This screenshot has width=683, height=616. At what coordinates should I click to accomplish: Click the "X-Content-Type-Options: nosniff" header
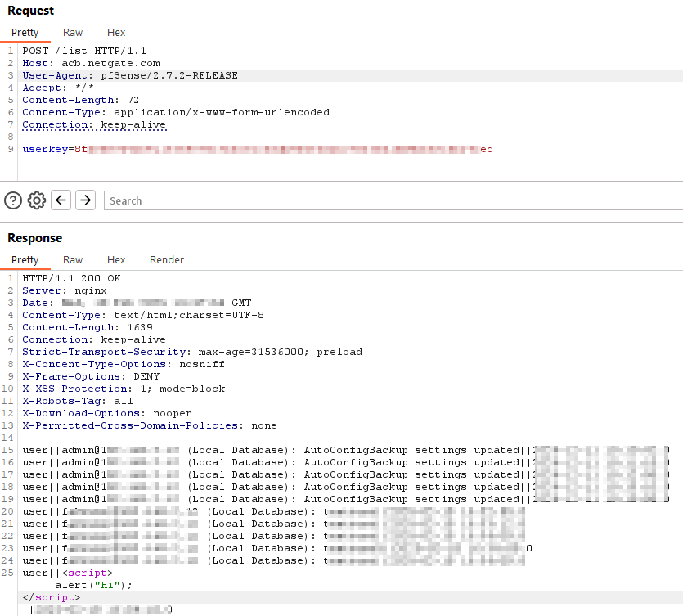pyautogui.click(x=124, y=364)
